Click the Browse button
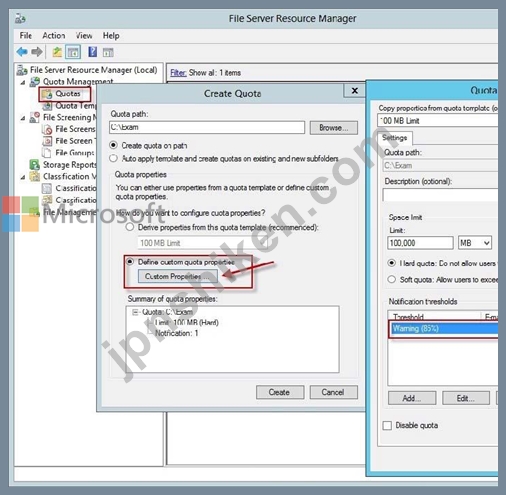The image size is (506, 495). click(334, 128)
